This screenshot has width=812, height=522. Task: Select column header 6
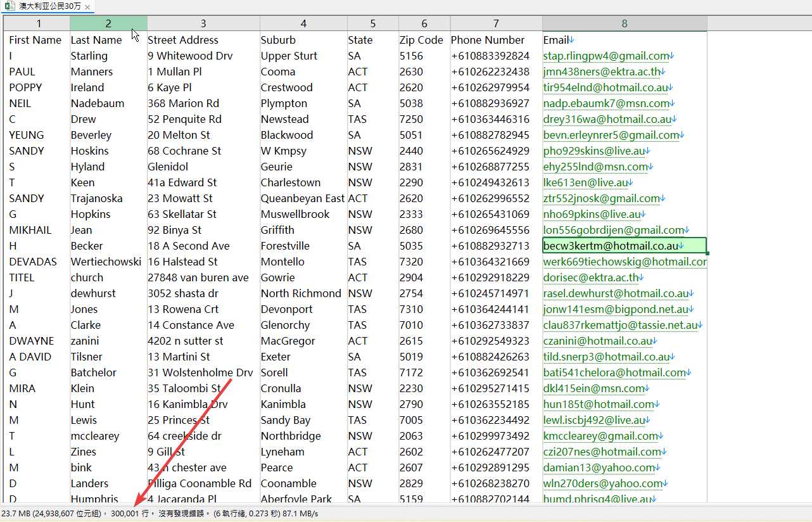(x=424, y=23)
